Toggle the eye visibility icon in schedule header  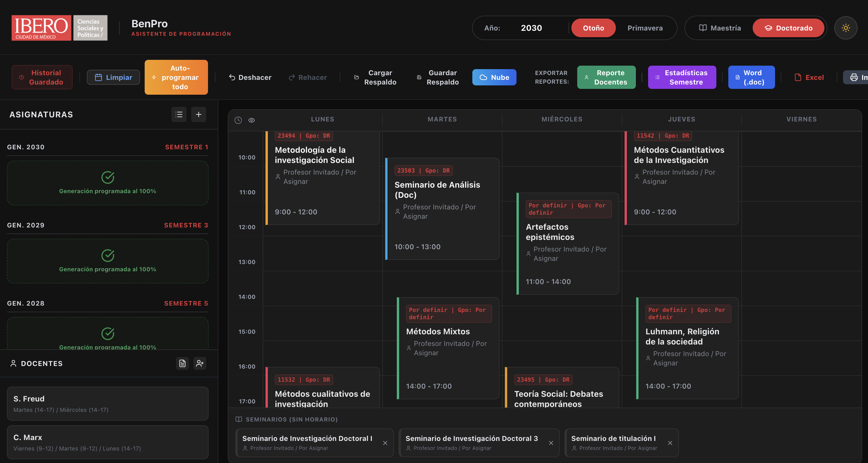click(x=251, y=120)
